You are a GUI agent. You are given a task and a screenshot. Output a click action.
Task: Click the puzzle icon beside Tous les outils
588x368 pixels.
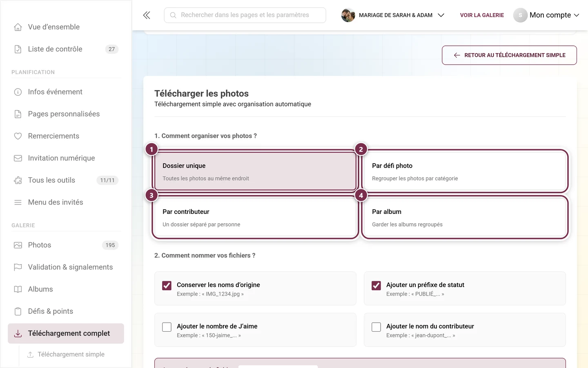tap(18, 180)
